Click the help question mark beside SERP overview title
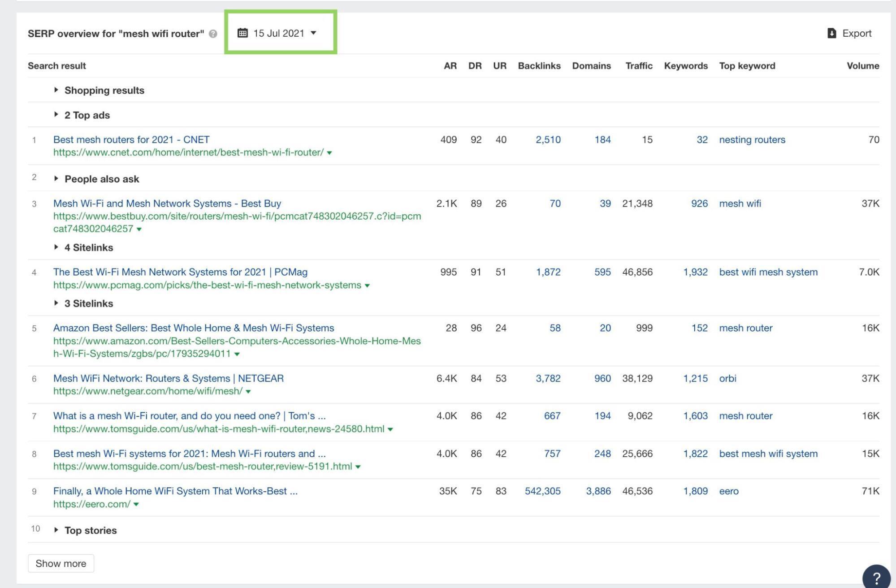This screenshot has height=588, width=896. (213, 34)
